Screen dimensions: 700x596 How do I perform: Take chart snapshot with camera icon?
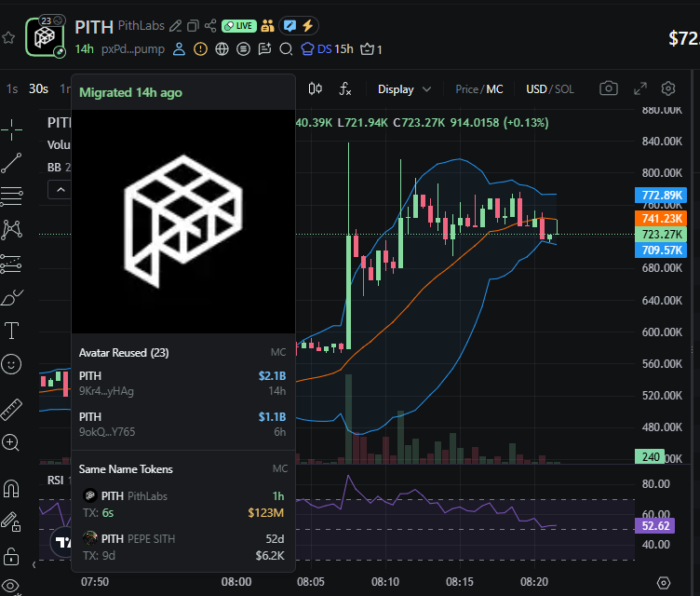point(609,88)
